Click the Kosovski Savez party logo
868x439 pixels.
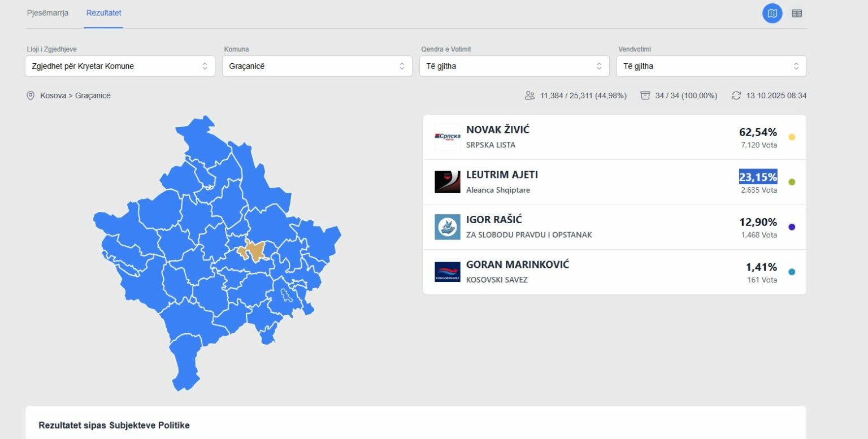point(447,272)
